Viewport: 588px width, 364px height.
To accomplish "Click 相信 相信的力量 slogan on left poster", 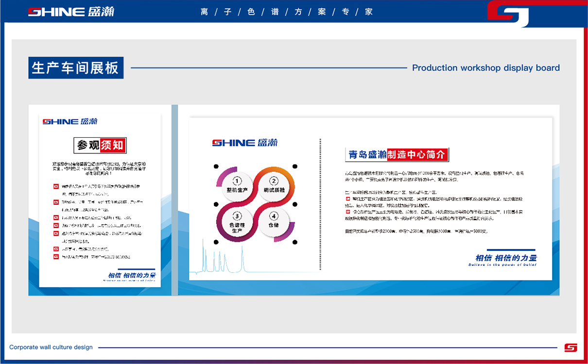I will pos(132,276).
